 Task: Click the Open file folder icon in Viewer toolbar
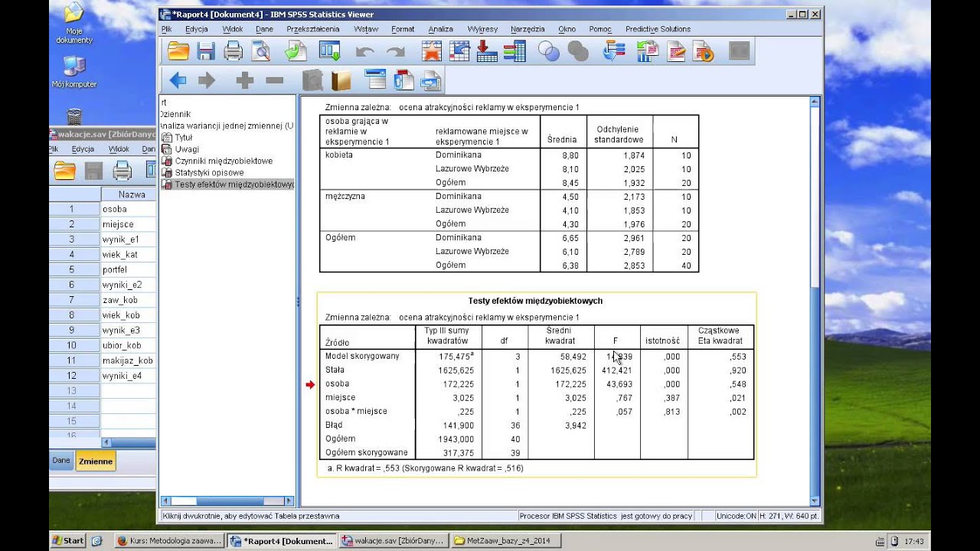coord(178,51)
